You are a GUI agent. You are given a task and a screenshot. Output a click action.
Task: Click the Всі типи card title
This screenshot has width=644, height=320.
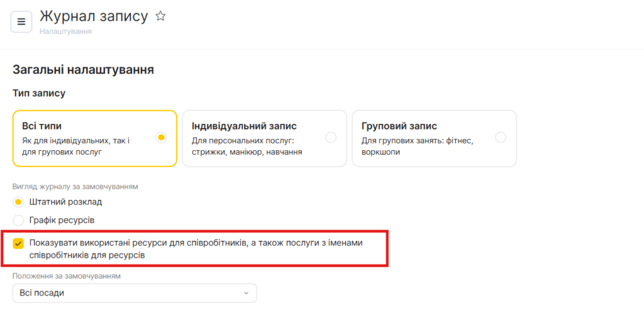[42, 126]
